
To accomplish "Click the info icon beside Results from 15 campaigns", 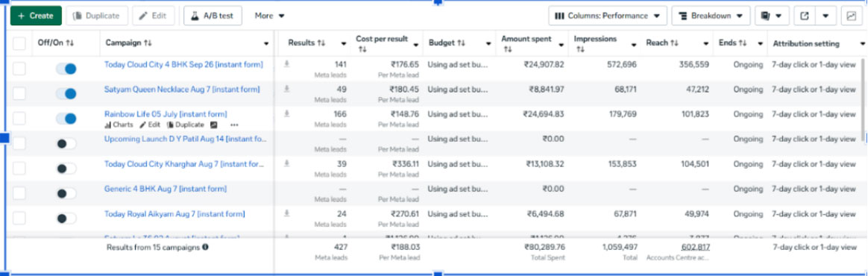I will (205, 247).
